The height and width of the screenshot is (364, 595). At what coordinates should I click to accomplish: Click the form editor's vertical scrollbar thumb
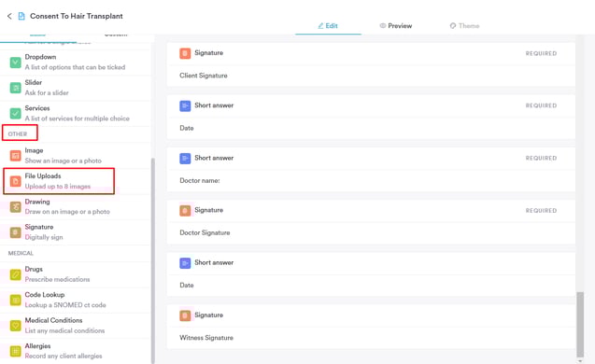pyautogui.click(x=580, y=324)
